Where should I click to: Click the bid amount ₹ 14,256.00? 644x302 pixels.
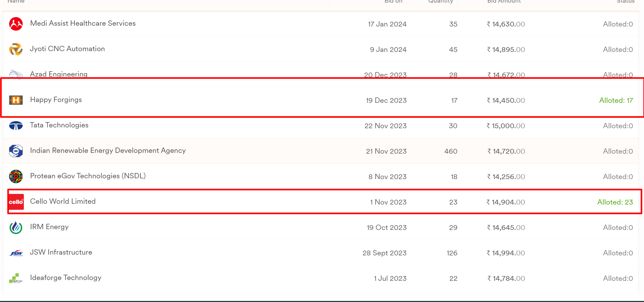coord(506,177)
